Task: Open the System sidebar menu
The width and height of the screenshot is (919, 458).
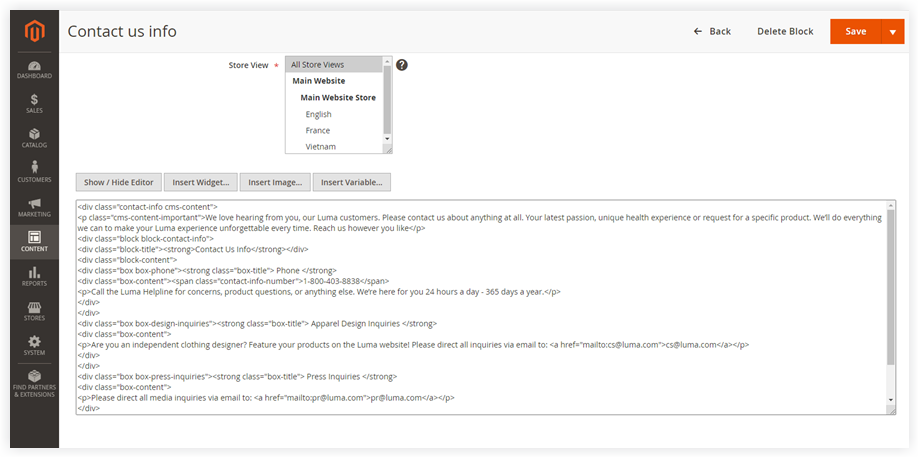Action: (x=34, y=346)
